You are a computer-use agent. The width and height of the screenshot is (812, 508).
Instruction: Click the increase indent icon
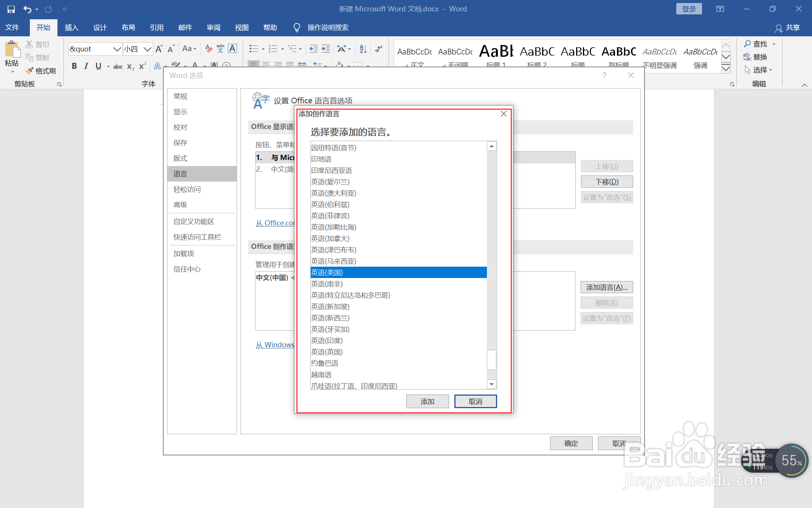(326, 49)
